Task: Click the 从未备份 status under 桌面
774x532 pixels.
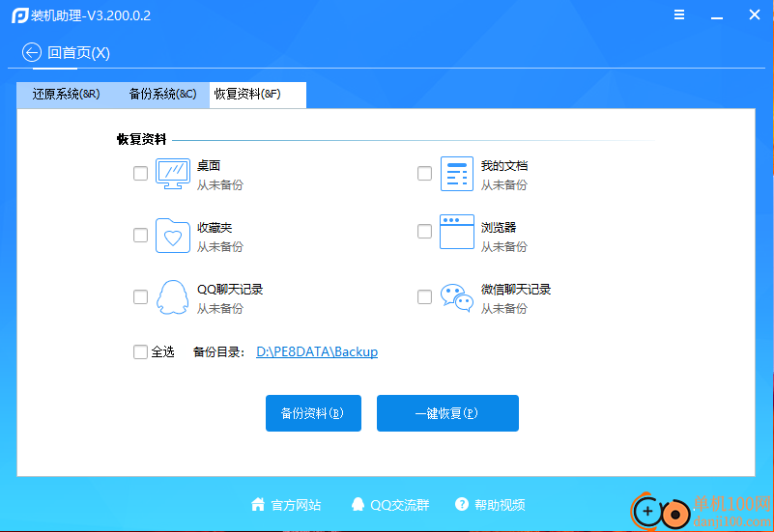Action: (x=220, y=185)
